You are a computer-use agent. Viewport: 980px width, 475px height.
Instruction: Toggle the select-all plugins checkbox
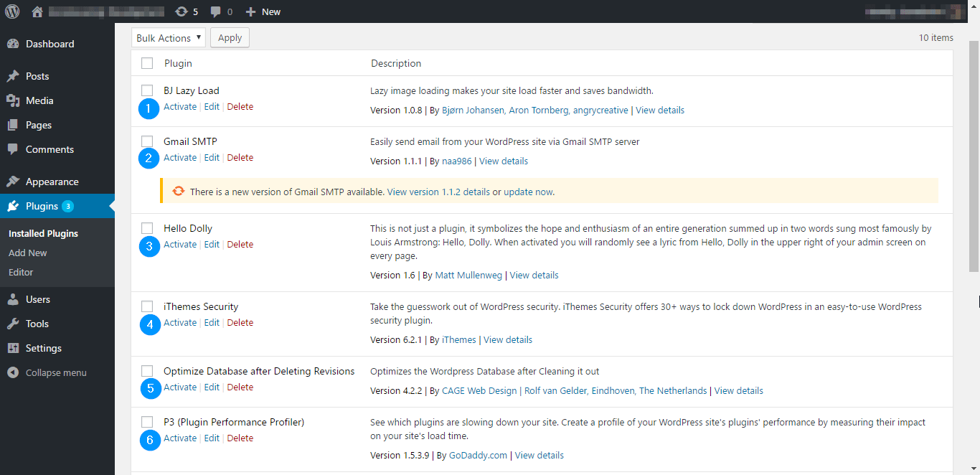(x=147, y=63)
